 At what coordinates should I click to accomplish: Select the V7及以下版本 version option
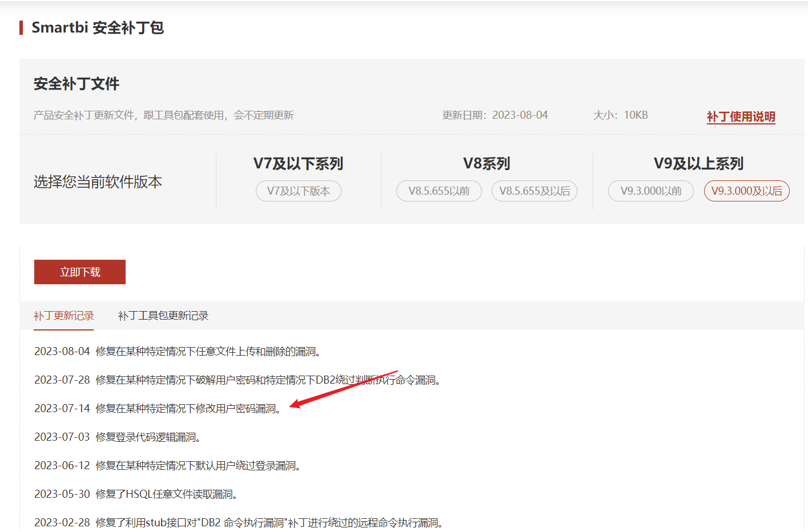pyautogui.click(x=299, y=191)
